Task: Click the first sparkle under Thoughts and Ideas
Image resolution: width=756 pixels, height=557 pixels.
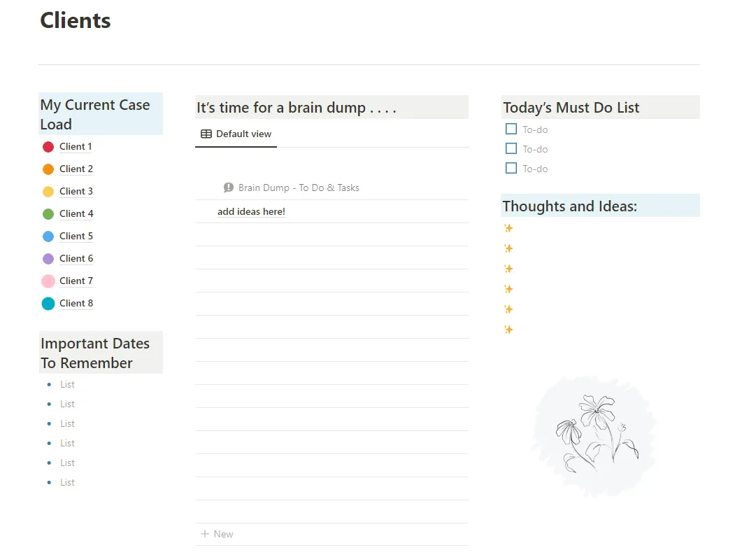Action: 508,228
